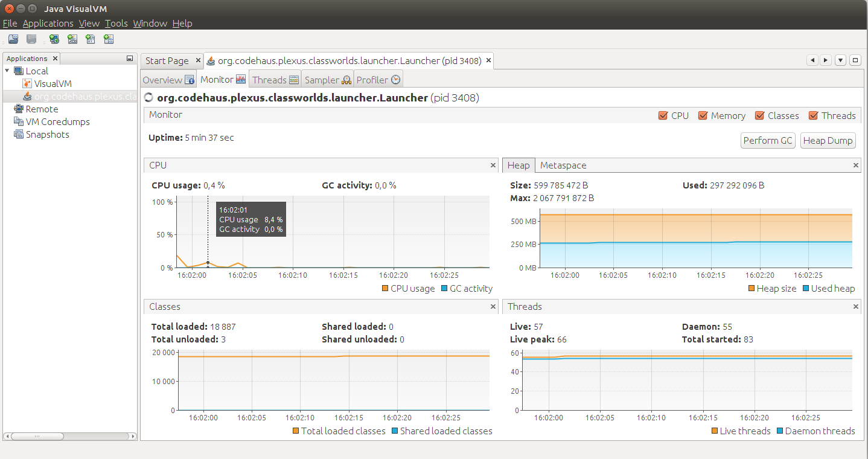868x459 pixels.
Task: Minimize the Applications panel
Action: click(x=130, y=59)
